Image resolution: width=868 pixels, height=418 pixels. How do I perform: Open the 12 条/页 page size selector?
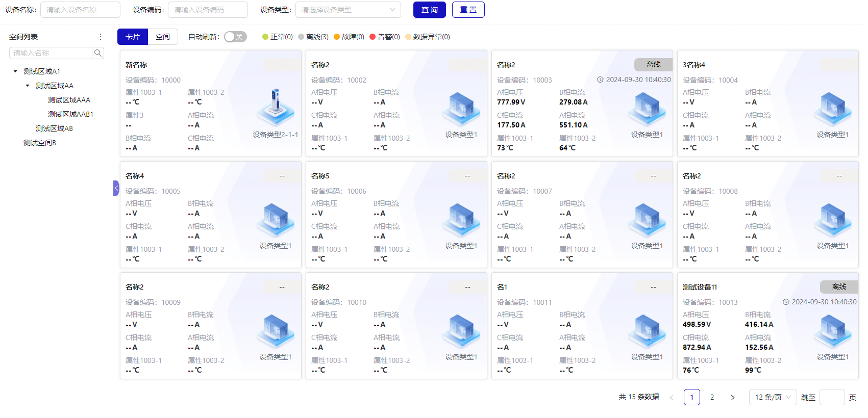[x=772, y=397]
